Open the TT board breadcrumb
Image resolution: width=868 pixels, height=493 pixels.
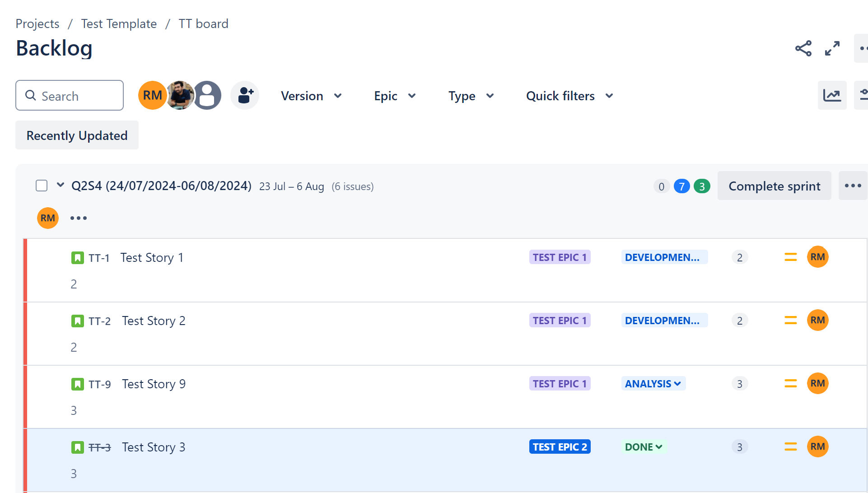tap(204, 23)
